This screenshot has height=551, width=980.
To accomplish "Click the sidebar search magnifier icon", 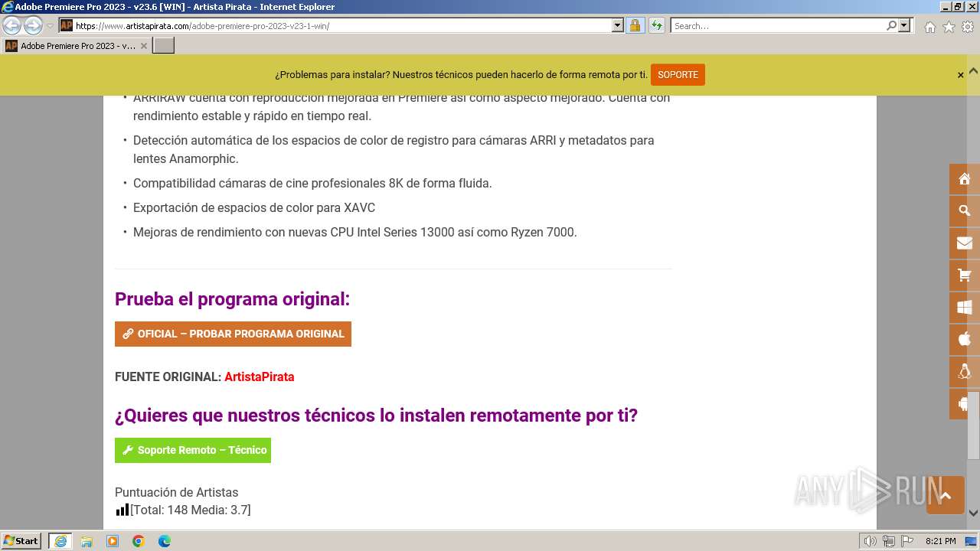I will (965, 210).
